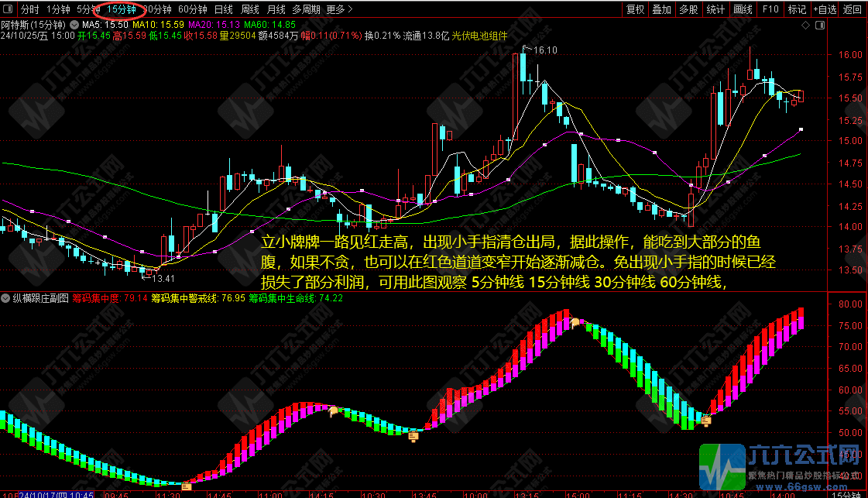Activate the 画线 drawing tools
The width and height of the screenshot is (868, 498).
click(743, 9)
